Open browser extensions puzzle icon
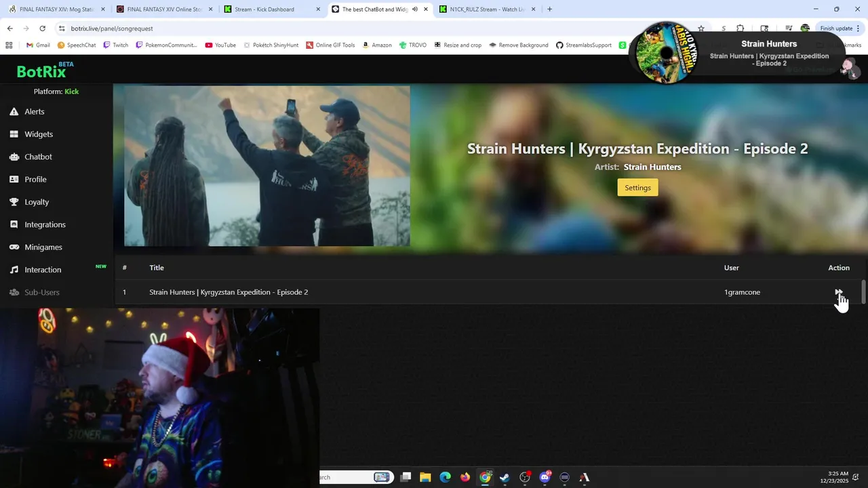The height and width of the screenshot is (488, 868). pos(741,28)
